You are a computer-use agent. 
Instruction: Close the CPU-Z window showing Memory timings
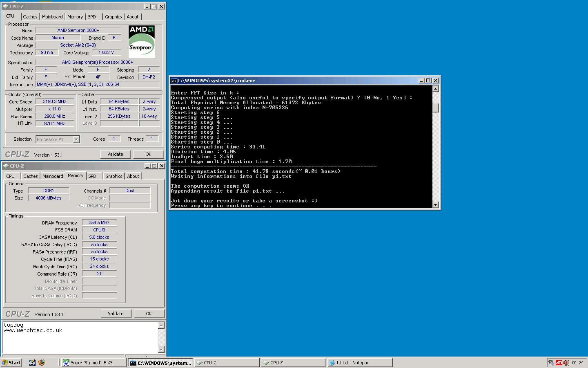point(161,166)
